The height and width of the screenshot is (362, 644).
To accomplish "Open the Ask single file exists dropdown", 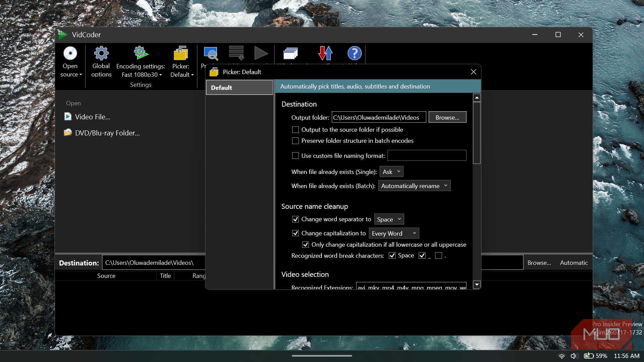I will point(391,172).
